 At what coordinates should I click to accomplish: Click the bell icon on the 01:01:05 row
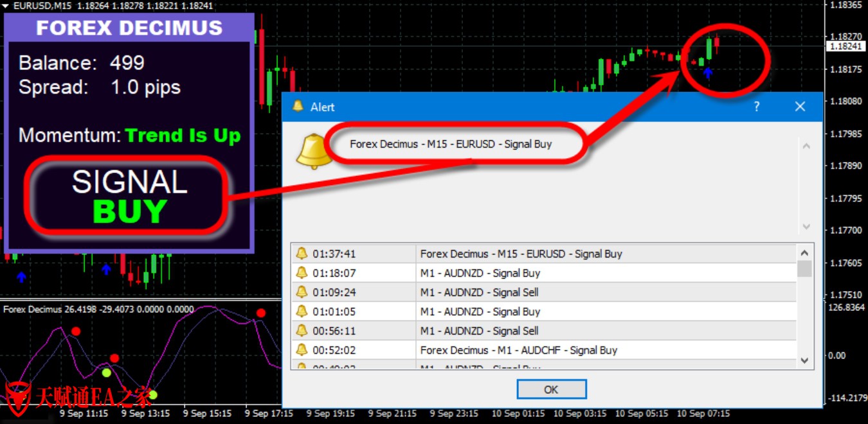tap(302, 312)
